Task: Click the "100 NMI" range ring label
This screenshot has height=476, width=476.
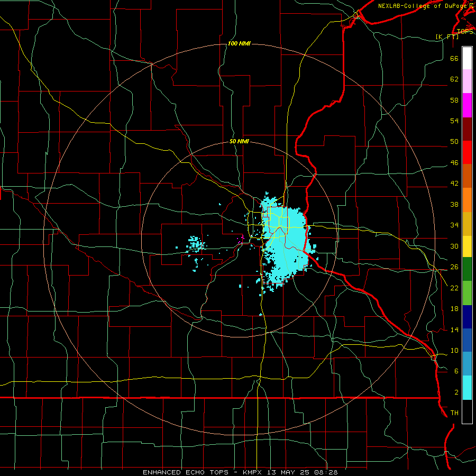Action: [x=239, y=44]
